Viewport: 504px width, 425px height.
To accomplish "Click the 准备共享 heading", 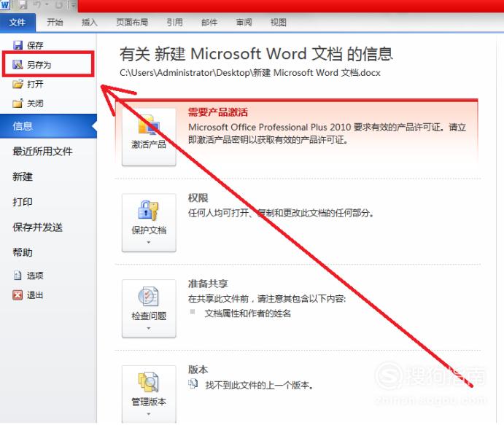I will click(208, 284).
